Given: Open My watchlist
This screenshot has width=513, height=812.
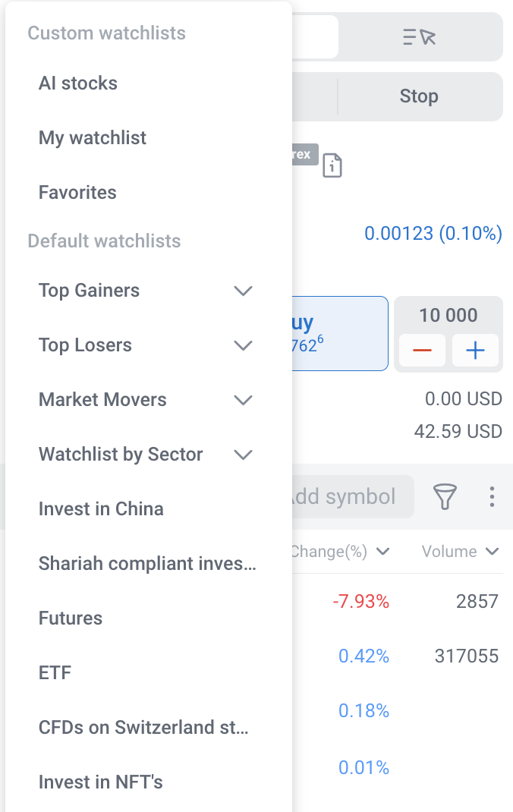Looking at the screenshot, I should (93, 138).
